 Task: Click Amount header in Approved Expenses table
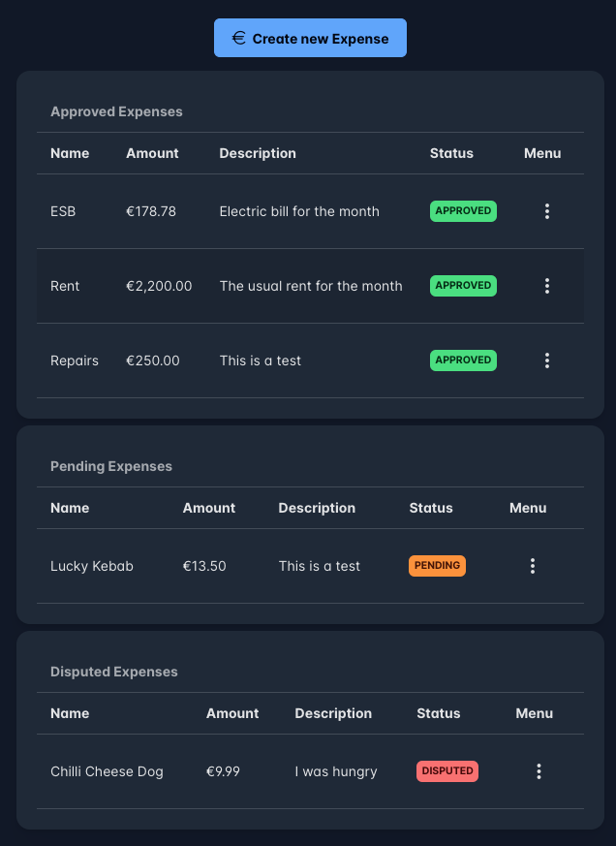[152, 153]
